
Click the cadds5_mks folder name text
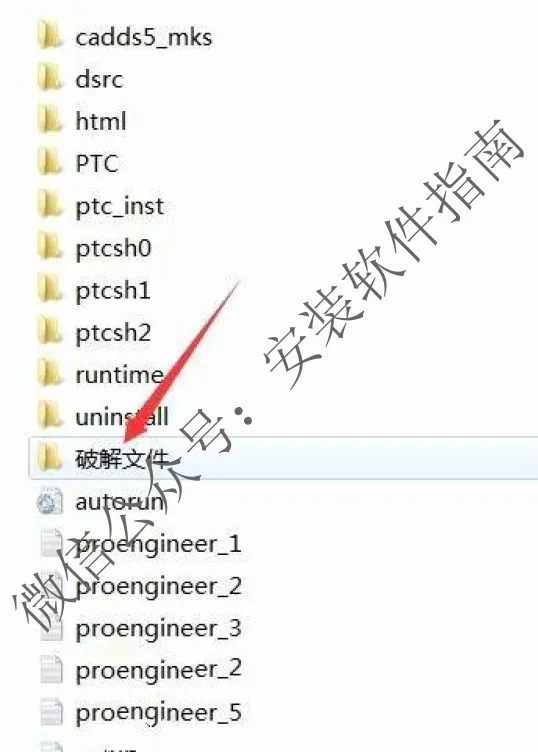pos(143,37)
